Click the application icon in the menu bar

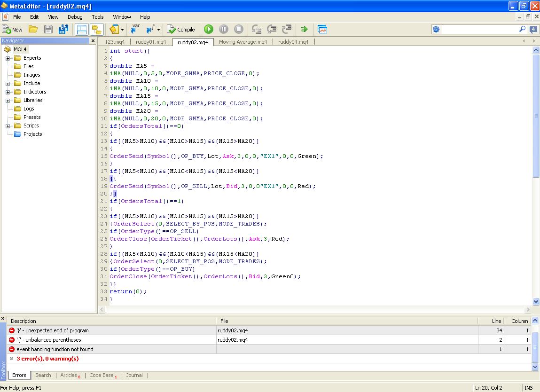pyautogui.click(x=5, y=16)
